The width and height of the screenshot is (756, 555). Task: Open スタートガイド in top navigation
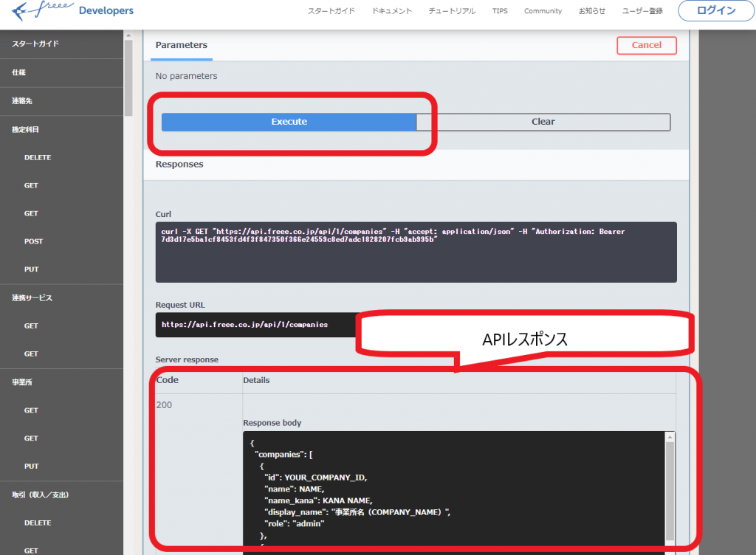click(x=331, y=11)
